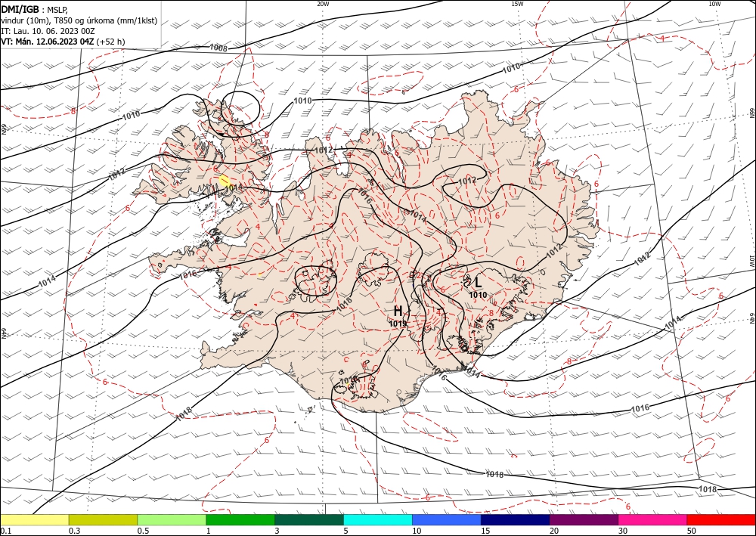The image size is (756, 536).
Task: Click the '0.3' legend value
Action: coord(74,531)
